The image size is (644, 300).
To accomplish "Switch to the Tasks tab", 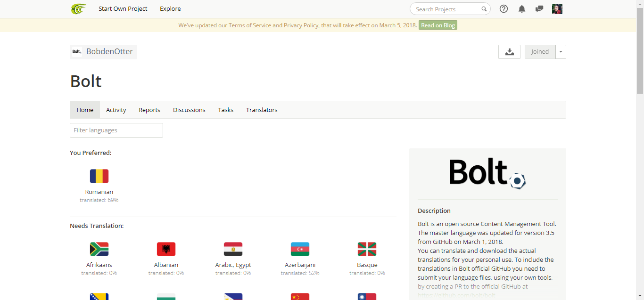I will click(x=225, y=110).
